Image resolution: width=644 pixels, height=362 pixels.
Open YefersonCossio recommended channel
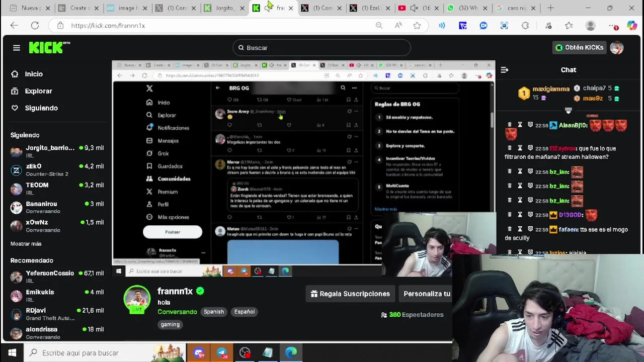[x=56, y=277]
